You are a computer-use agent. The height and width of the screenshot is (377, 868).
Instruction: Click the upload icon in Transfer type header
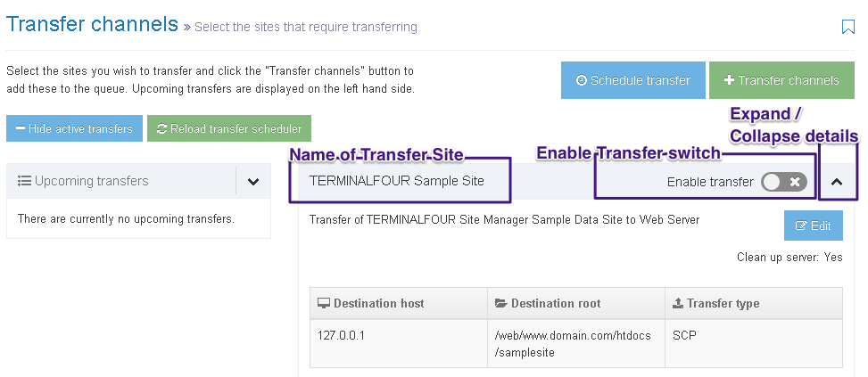coord(678,303)
